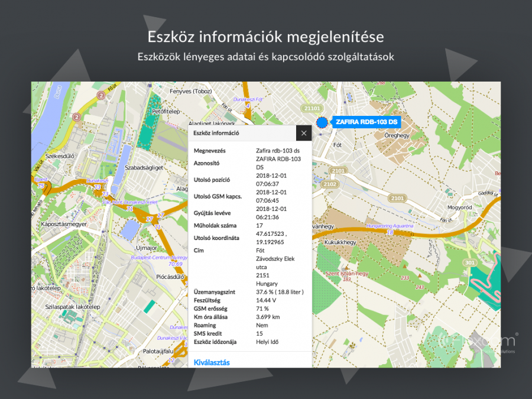Image resolution: width=532 pixels, height=399 pixels.
Task: Click the road shield 2102 on the map
Action: click(x=330, y=184)
